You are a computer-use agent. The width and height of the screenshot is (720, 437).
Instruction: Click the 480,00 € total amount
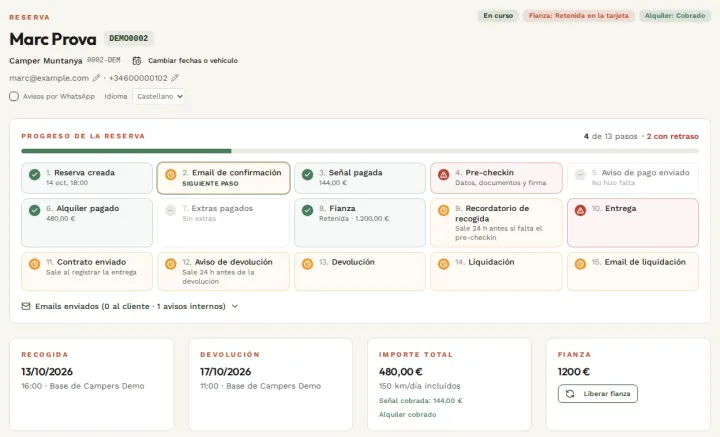coord(400,372)
